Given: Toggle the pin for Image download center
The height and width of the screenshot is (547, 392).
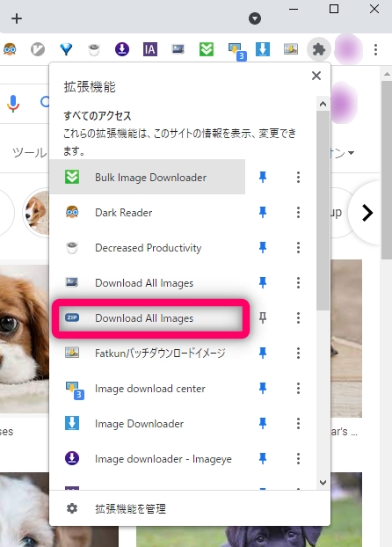Looking at the screenshot, I should [x=263, y=388].
